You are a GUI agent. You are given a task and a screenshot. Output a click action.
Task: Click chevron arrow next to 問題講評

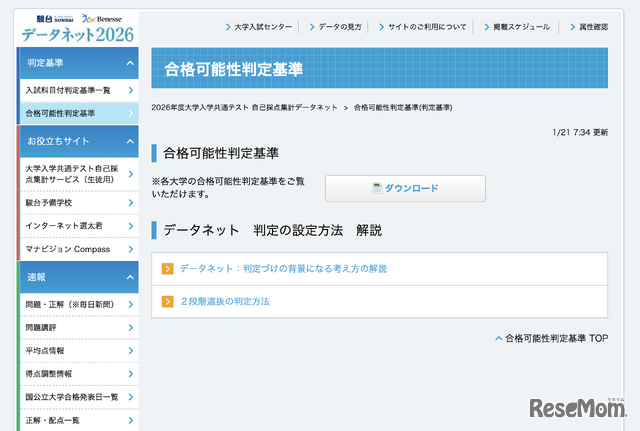(x=131, y=328)
